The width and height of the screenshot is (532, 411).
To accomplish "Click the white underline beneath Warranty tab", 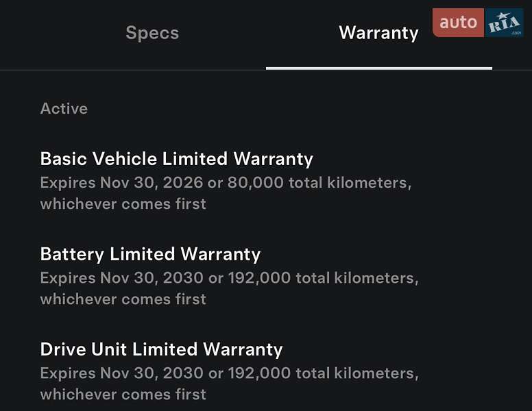I will pyautogui.click(x=378, y=68).
